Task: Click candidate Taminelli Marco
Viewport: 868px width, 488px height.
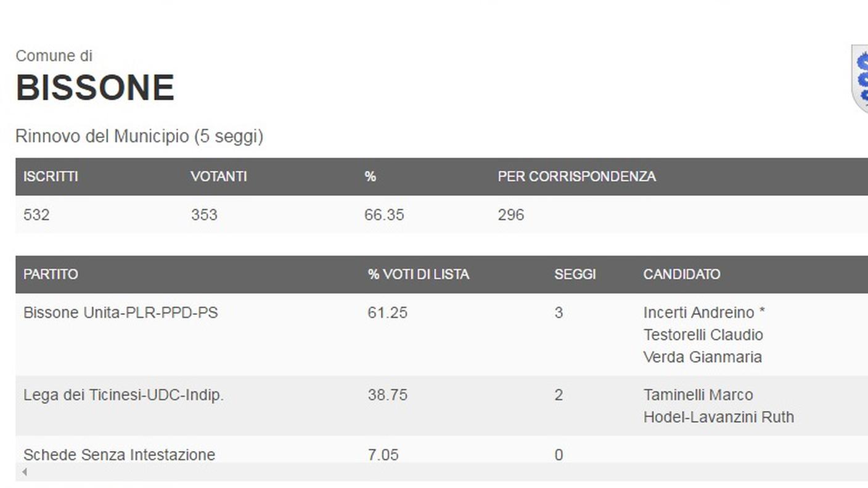Action: 698,395
